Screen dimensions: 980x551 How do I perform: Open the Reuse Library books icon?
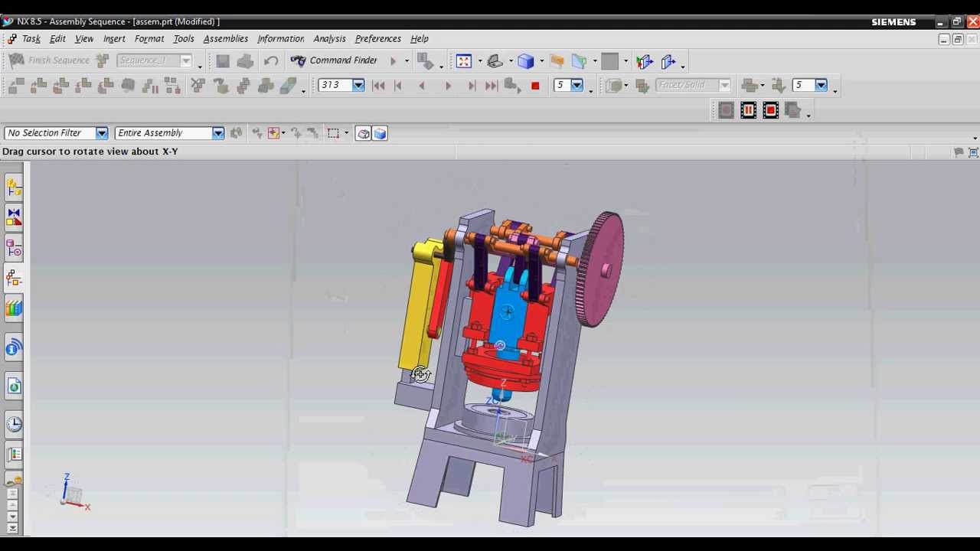pos(14,308)
